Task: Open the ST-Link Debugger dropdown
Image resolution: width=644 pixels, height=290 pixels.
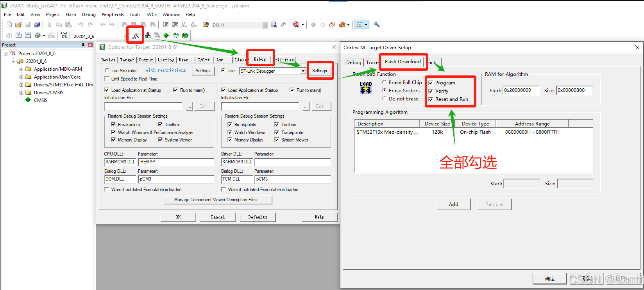Action: (x=303, y=71)
